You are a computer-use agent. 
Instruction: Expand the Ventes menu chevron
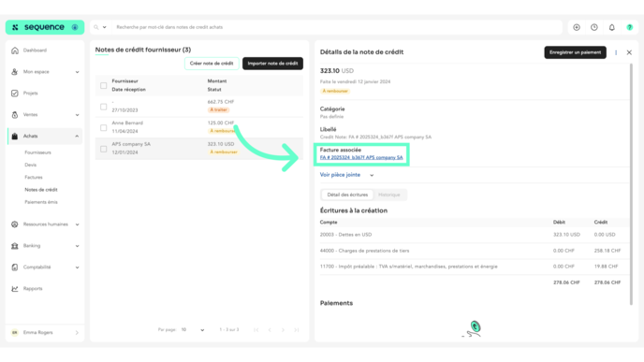tap(77, 115)
